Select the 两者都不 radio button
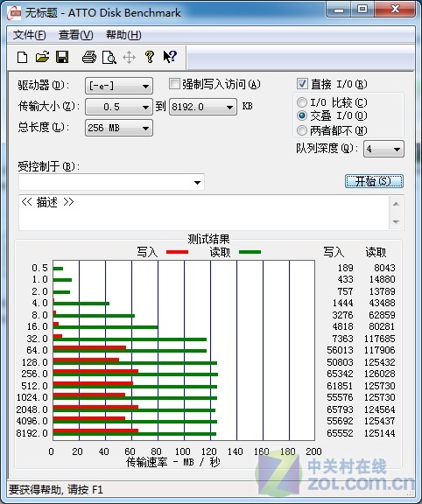Screen dimensions: 422x504 [302, 130]
